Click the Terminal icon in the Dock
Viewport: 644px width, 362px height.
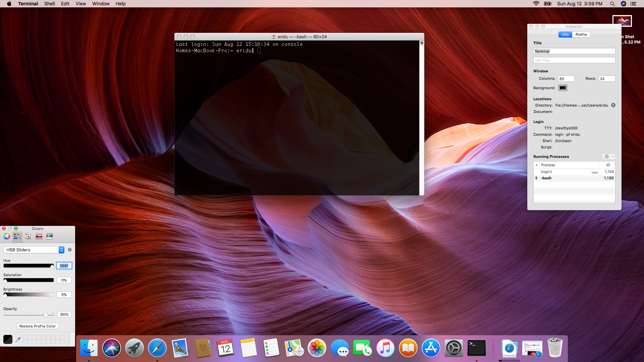point(477,348)
